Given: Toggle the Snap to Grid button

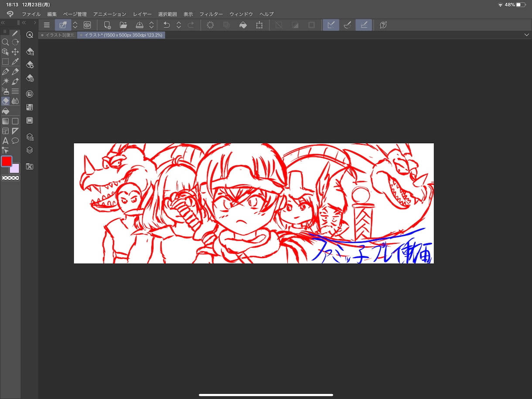Looking at the screenshot, I should (364, 25).
